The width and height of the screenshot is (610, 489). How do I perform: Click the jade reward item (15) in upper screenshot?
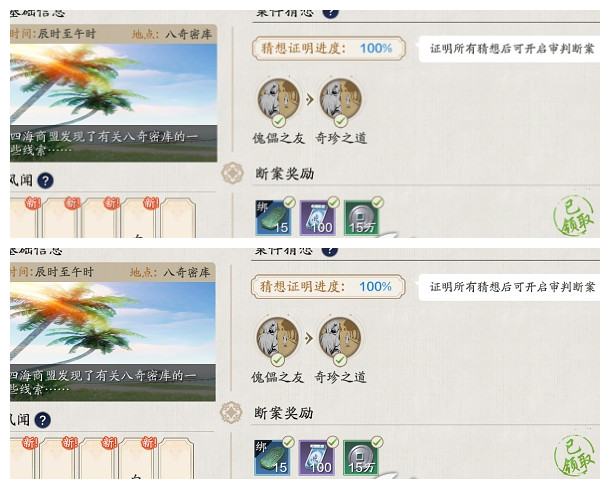273,217
